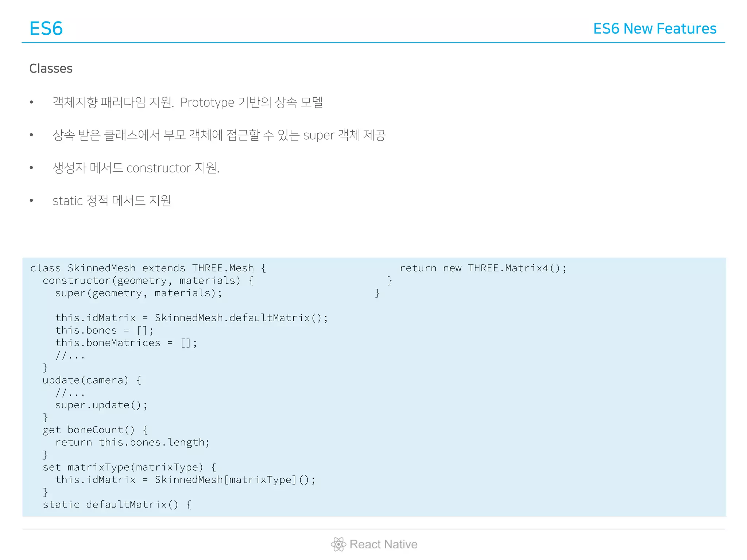Click the code line 'super(geometry, materials);'

(x=139, y=293)
